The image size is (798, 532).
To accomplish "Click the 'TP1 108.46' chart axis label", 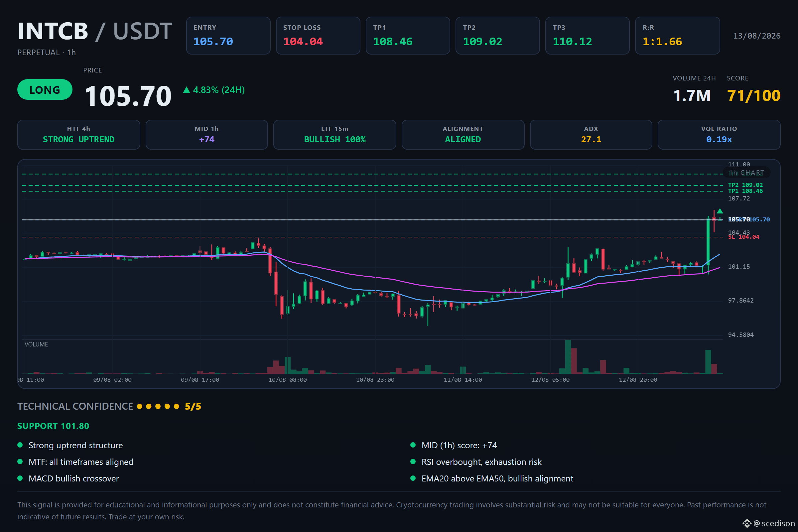I will click(745, 191).
